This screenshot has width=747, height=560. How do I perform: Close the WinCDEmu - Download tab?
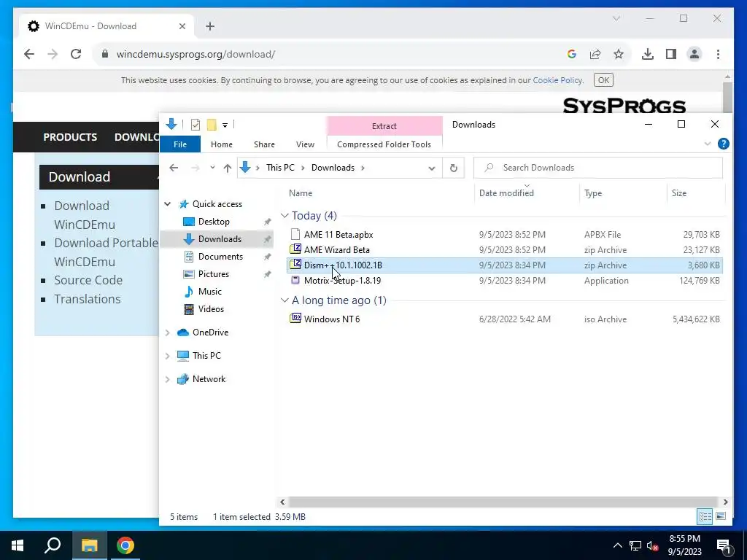tap(182, 26)
